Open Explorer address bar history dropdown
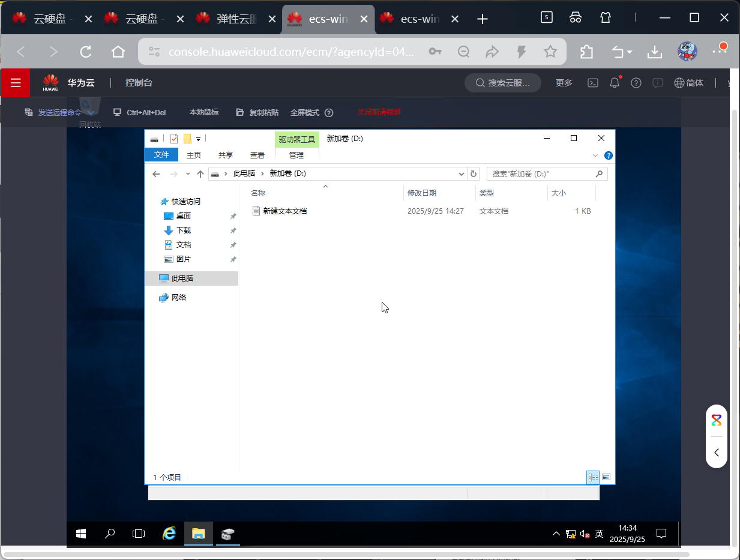740x560 pixels. click(462, 173)
